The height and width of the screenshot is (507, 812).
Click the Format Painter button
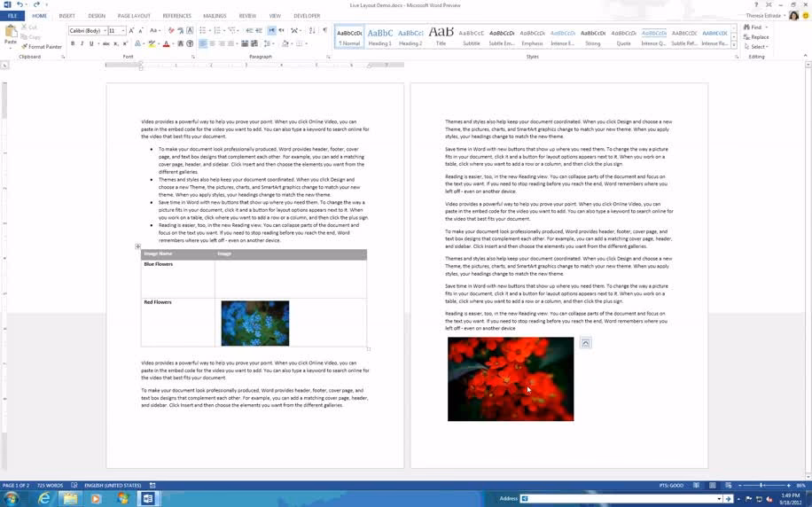pyautogui.click(x=42, y=47)
